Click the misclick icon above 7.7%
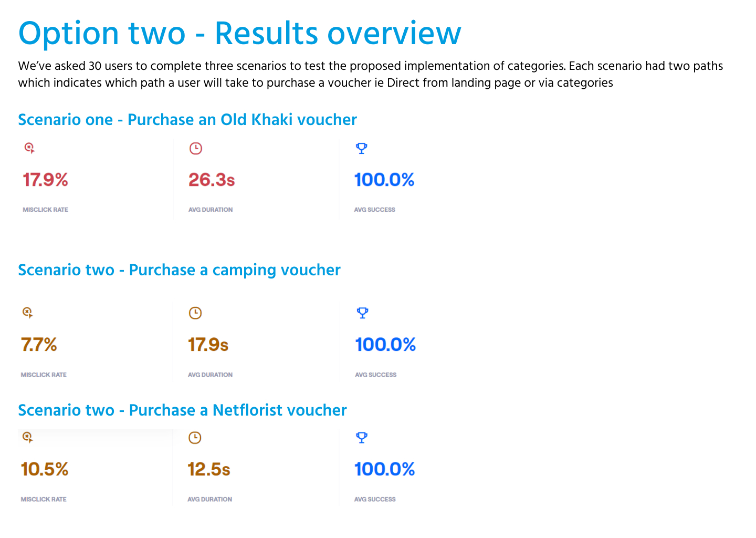The image size is (756, 538). click(x=28, y=313)
